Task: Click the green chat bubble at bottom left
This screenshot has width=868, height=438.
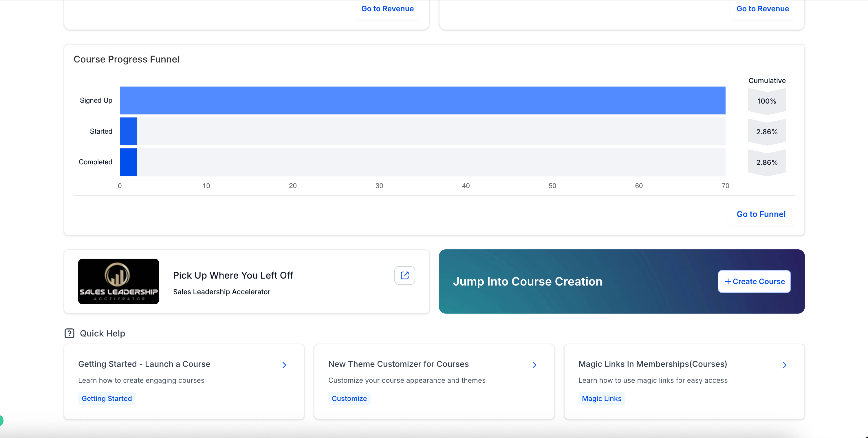Action: tap(1, 420)
